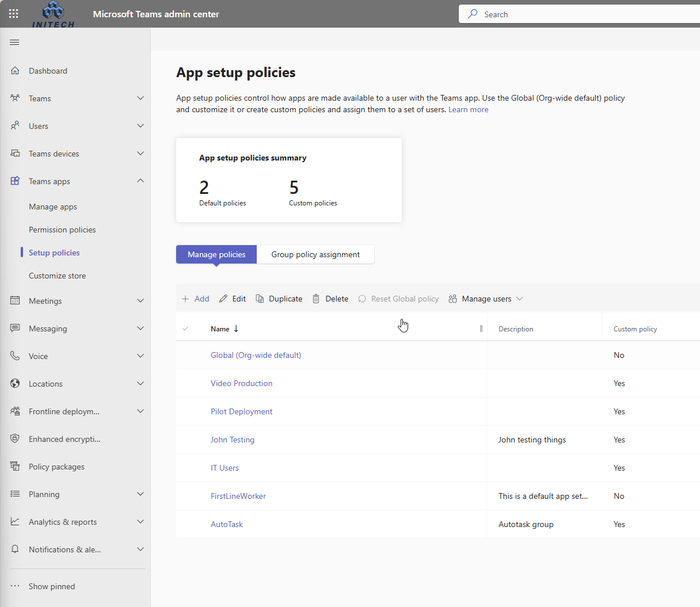Expand the Teams section chevron
700x607 pixels.
140,98
